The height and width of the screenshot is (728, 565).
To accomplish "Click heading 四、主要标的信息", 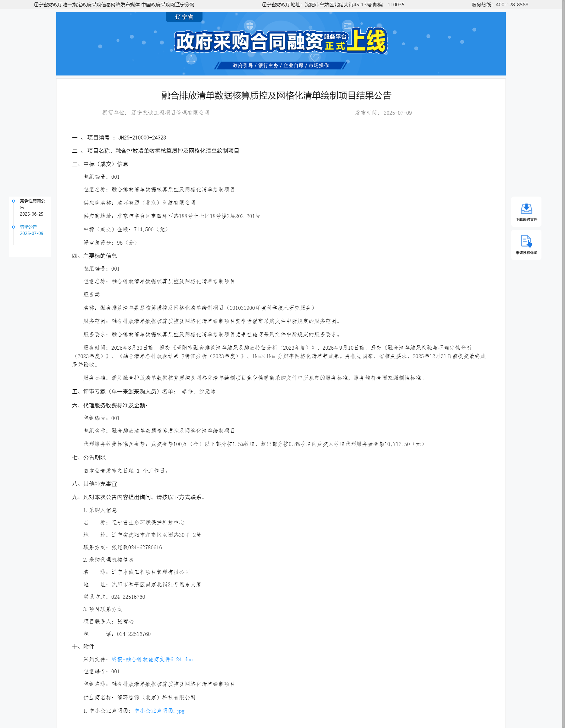I will click(94, 256).
